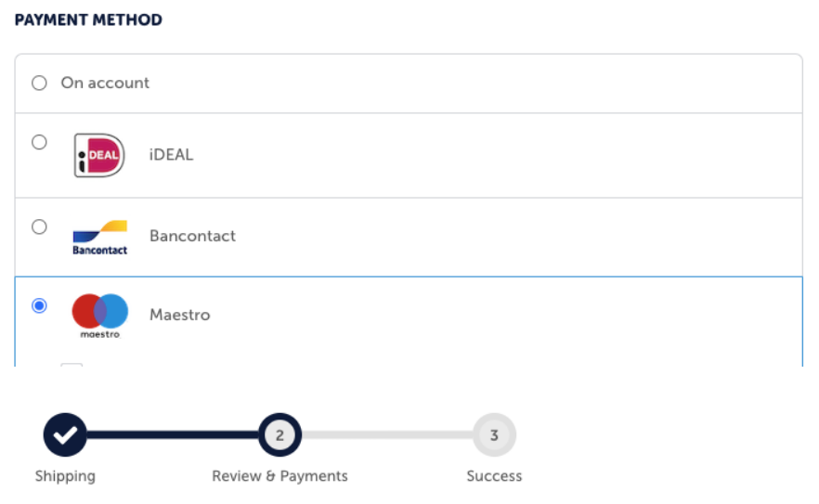The width and height of the screenshot is (819, 504).
Task: Tick the partially visible checkbox under Maestro
Action: tap(71, 365)
